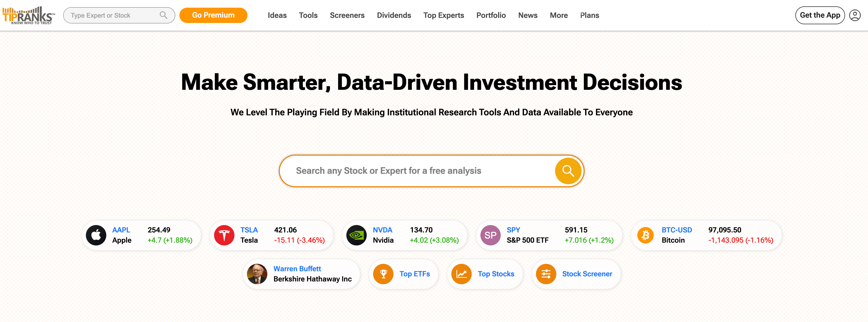Viewport: 868px width, 322px height.
Task: Click the Go Premium button
Action: tap(213, 15)
